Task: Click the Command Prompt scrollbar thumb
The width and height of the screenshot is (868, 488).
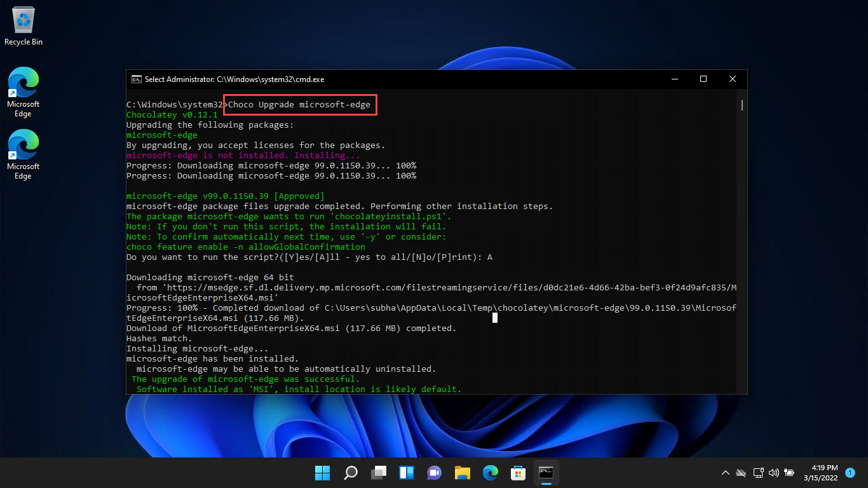Action: tap(742, 105)
